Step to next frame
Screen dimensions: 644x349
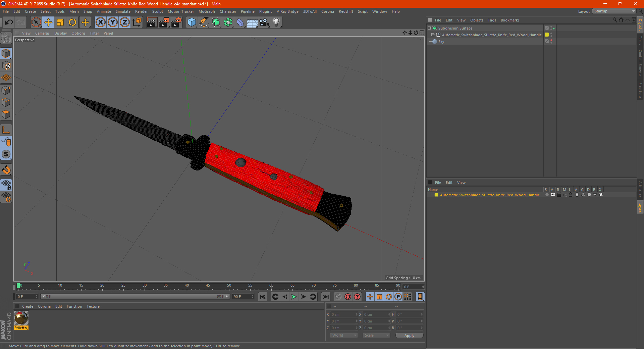(x=303, y=297)
